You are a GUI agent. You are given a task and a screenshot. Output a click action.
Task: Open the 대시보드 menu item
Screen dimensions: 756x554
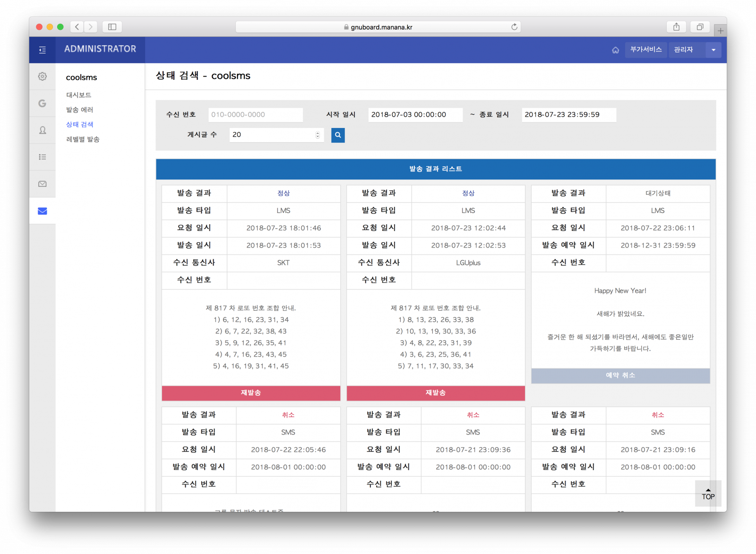point(79,95)
